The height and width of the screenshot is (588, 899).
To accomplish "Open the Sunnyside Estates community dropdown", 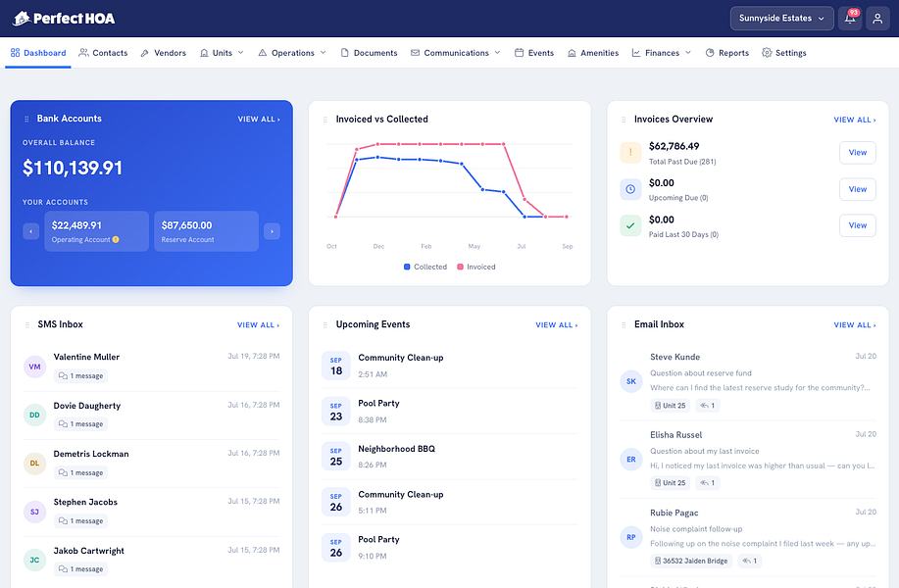I will [x=781, y=19].
